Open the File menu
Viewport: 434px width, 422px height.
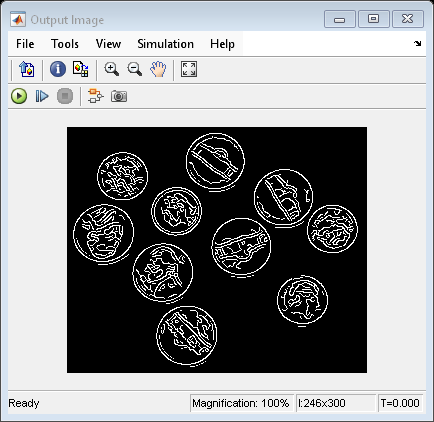click(x=25, y=44)
